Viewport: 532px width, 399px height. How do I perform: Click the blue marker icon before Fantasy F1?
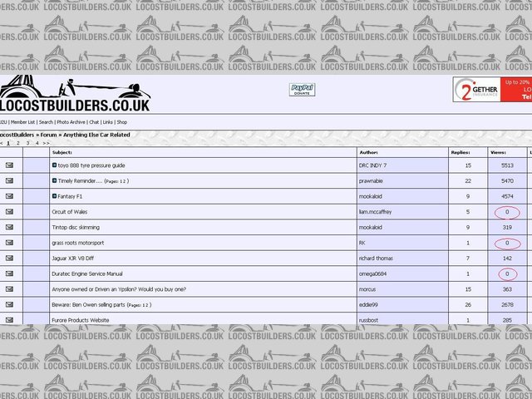(x=54, y=196)
